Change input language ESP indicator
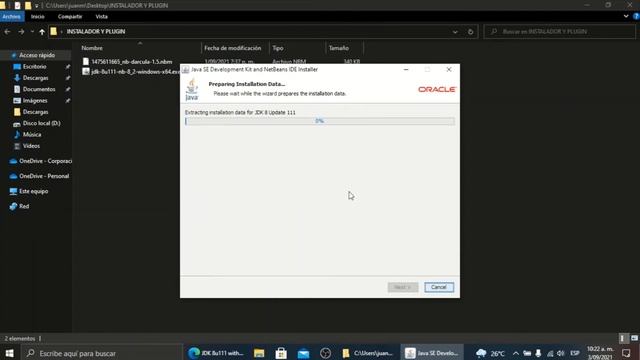The image size is (640, 360). click(x=575, y=353)
